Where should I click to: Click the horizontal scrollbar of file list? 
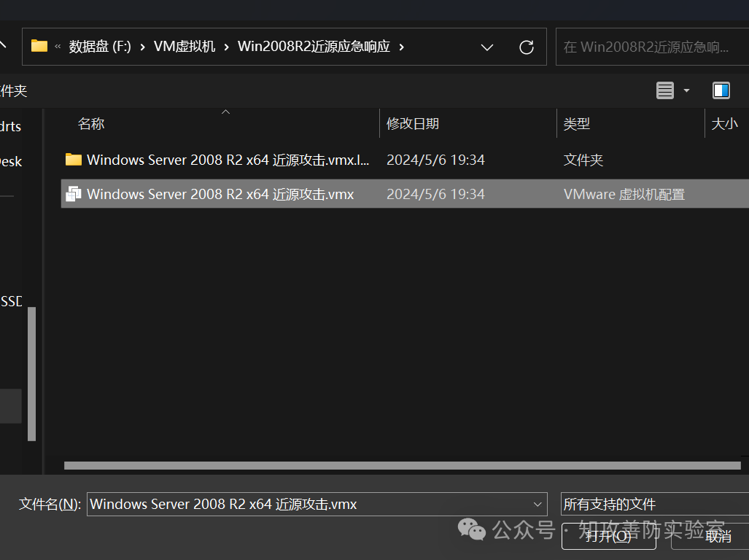click(x=402, y=465)
